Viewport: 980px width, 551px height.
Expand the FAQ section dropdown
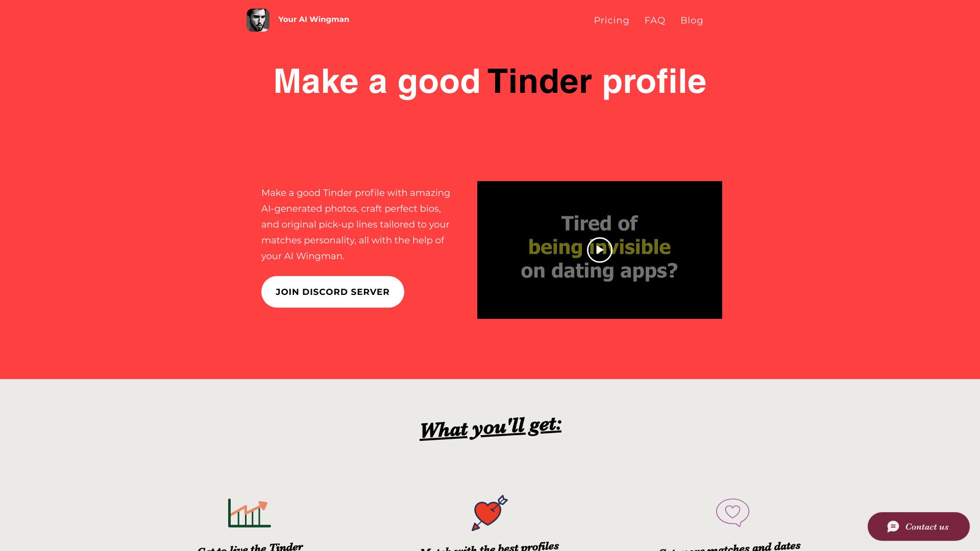pos(655,20)
